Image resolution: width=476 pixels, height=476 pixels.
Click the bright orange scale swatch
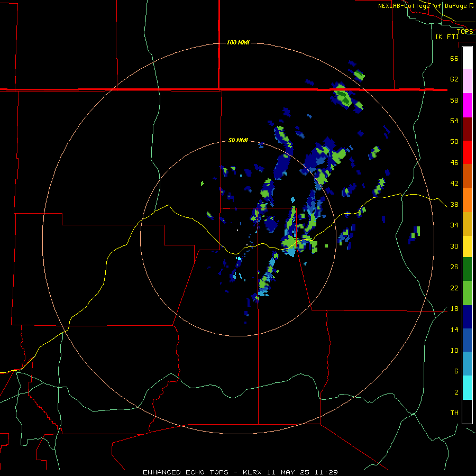(467, 200)
